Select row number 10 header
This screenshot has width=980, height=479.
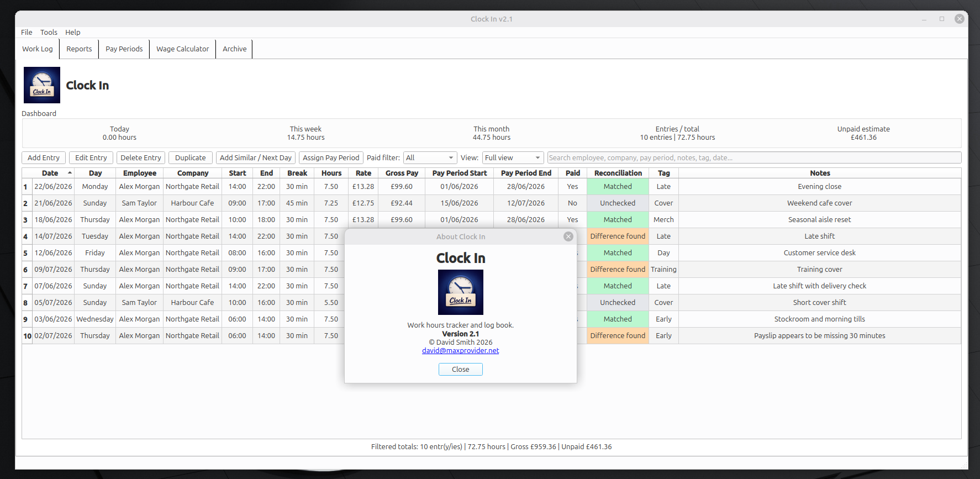coord(27,336)
